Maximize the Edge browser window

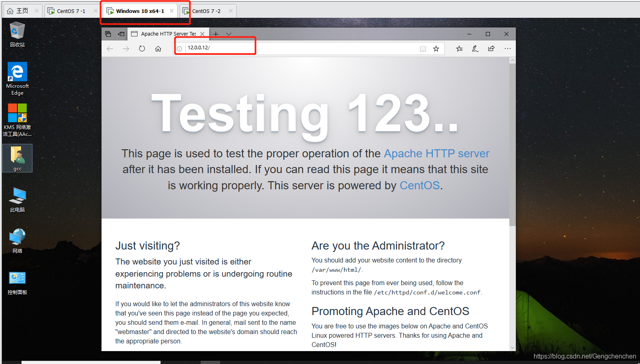pyautogui.click(x=488, y=34)
